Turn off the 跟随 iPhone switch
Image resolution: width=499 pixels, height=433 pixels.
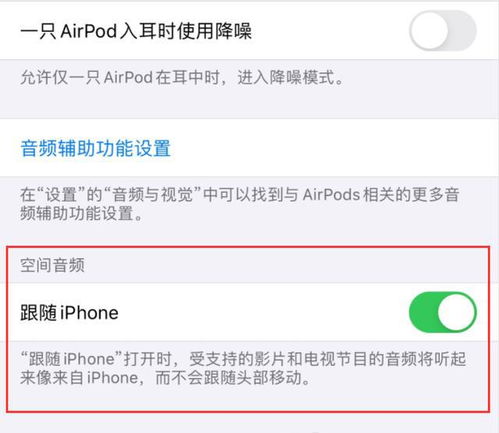coord(443,312)
